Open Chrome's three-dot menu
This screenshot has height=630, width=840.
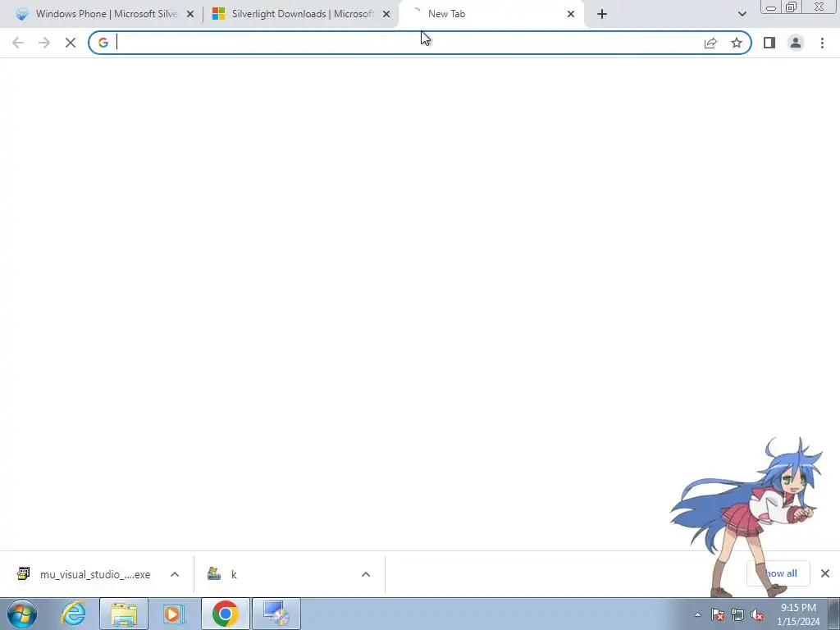click(822, 43)
